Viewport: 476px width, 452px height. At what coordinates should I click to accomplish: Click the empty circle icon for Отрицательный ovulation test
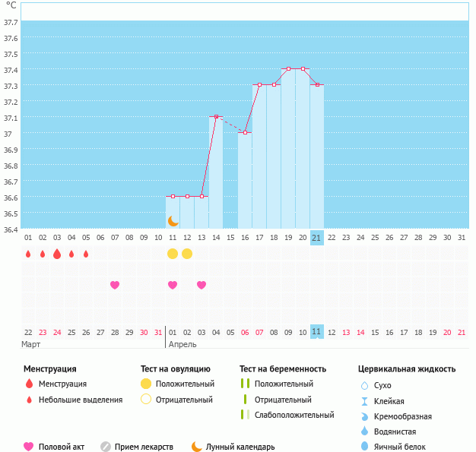(x=146, y=400)
